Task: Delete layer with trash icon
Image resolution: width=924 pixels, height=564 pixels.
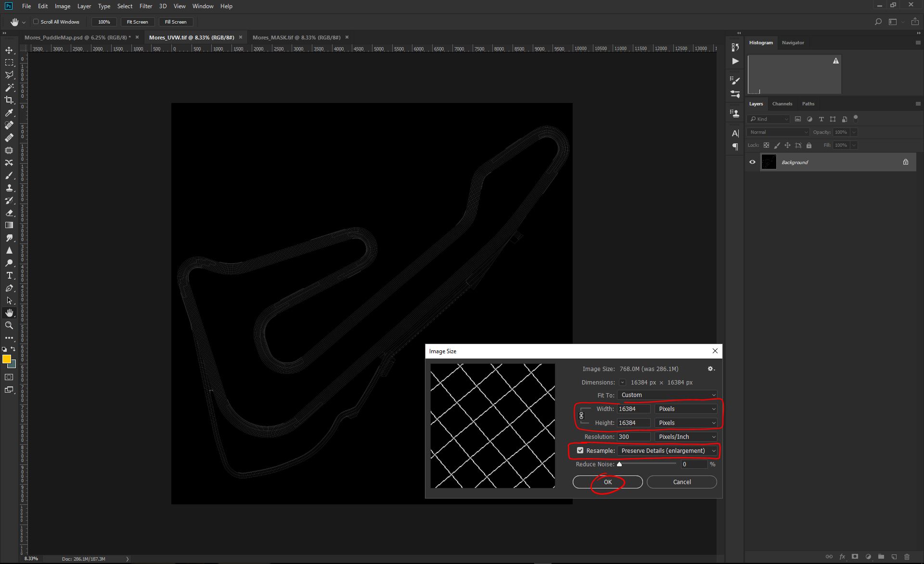Action: [907, 557]
